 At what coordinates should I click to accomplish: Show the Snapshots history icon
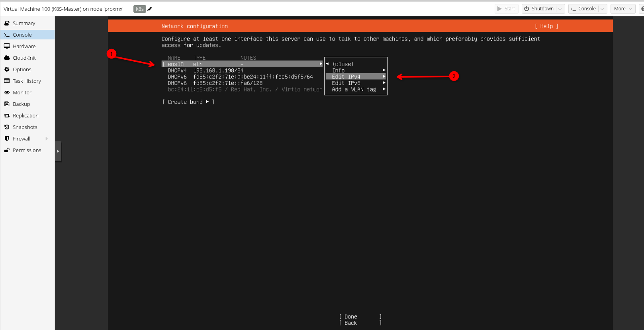(7, 127)
